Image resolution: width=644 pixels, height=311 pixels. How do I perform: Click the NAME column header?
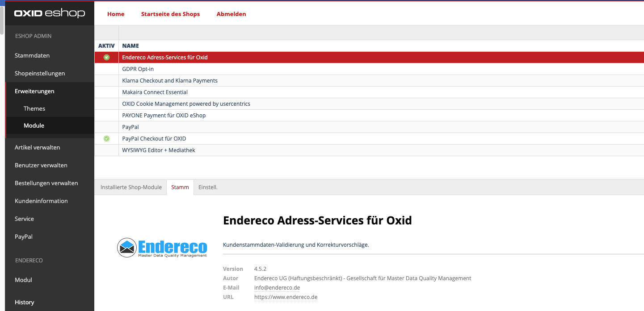(x=130, y=46)
